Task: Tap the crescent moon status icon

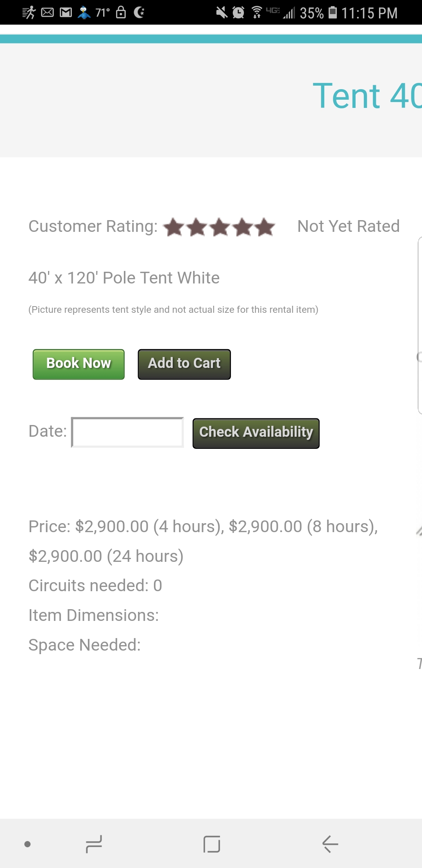Action: [139, 13]
